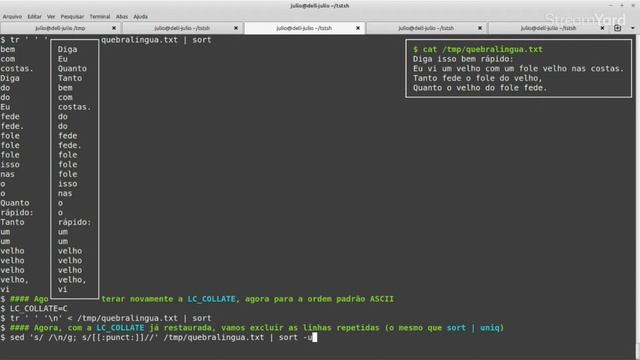Image resolution: width=640 pixels, height=360 pixels.
Task: Click the word 'nas' in the unboxed left column
Action: pos(7,174)
